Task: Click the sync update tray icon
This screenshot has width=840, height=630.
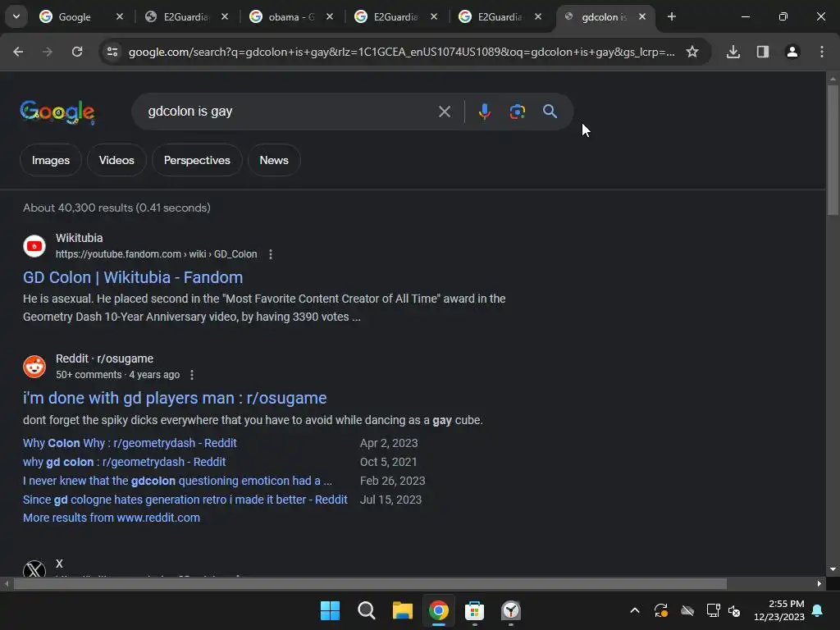Action: point(661,610)
